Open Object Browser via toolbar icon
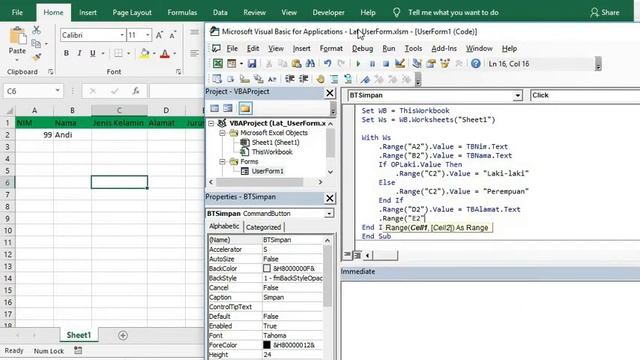 445,64
